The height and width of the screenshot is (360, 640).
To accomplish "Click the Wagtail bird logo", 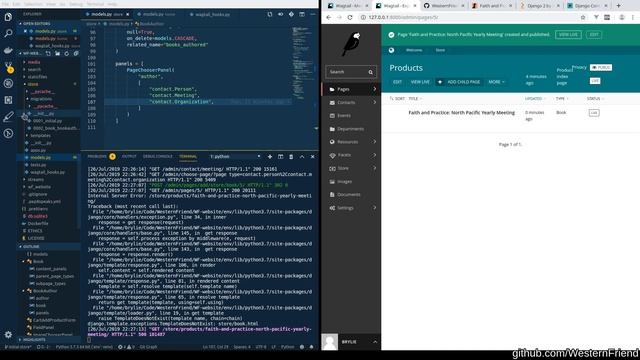I will [x=351, y=44].
